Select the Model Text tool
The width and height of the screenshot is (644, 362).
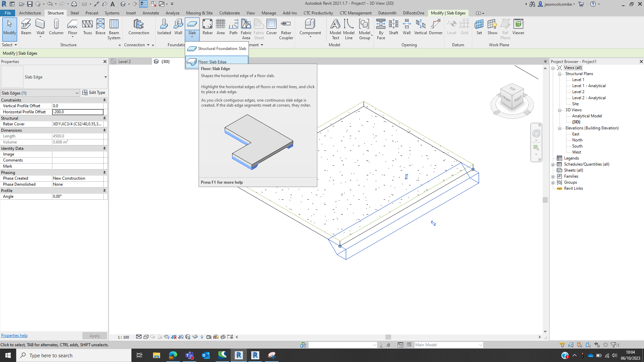coord(335,27)
